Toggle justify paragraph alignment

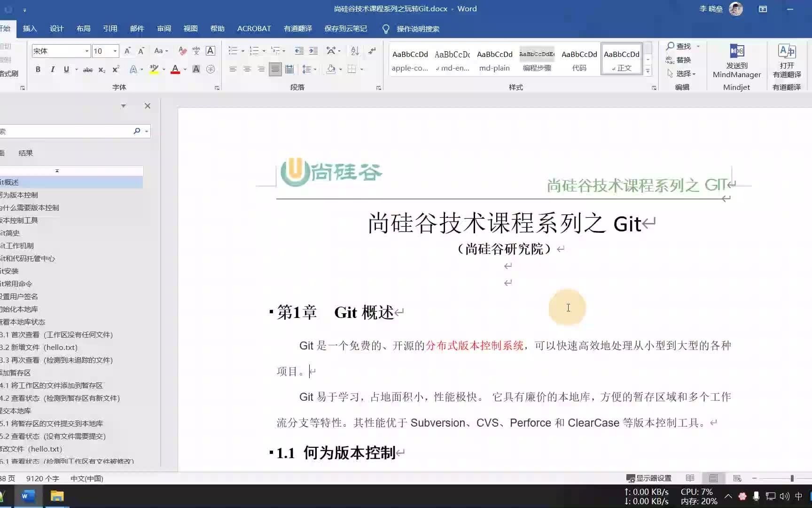[x=275, y=70]
